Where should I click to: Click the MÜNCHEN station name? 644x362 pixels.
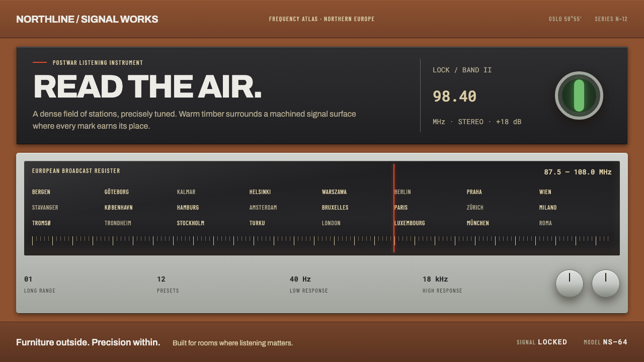click(x=478, y=223)
